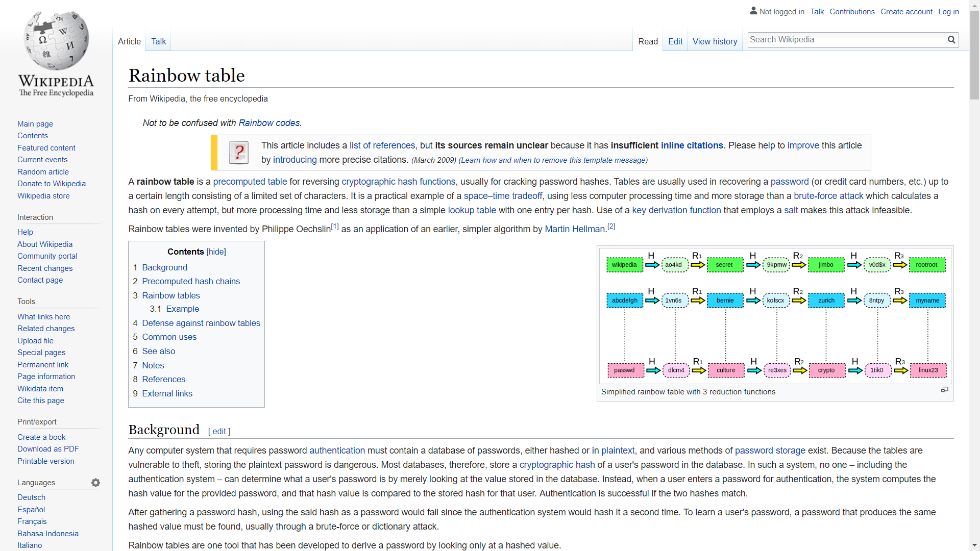980x551 pixels.
Task: Click the search magnifier icon
Action: tap(951, 40)
